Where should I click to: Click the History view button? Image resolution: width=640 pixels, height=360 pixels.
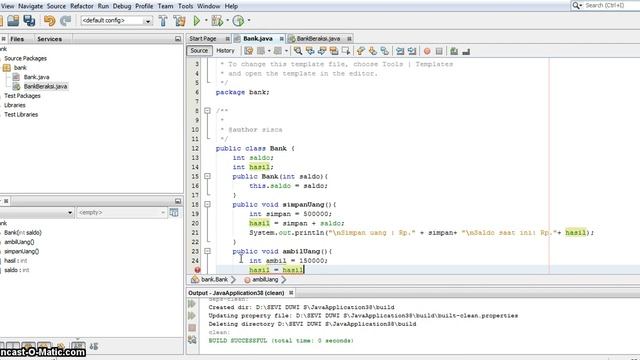(x=225, y=51)
